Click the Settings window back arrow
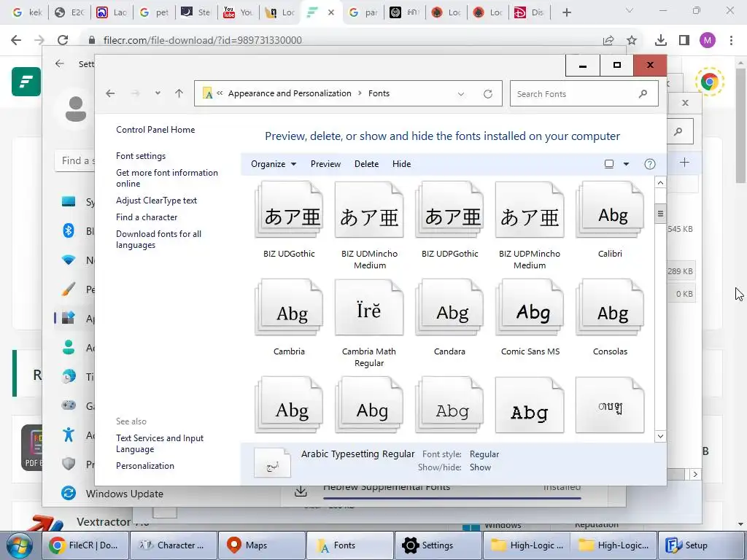 point(60,64)
